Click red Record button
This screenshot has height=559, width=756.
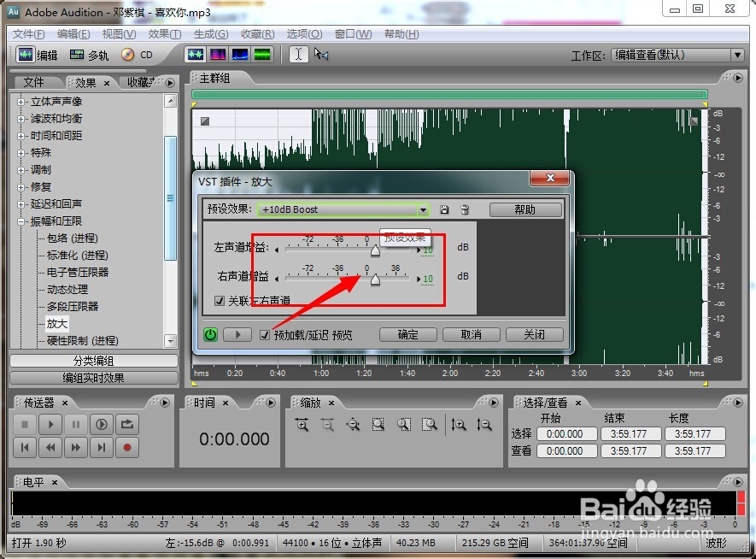(126, 448)
